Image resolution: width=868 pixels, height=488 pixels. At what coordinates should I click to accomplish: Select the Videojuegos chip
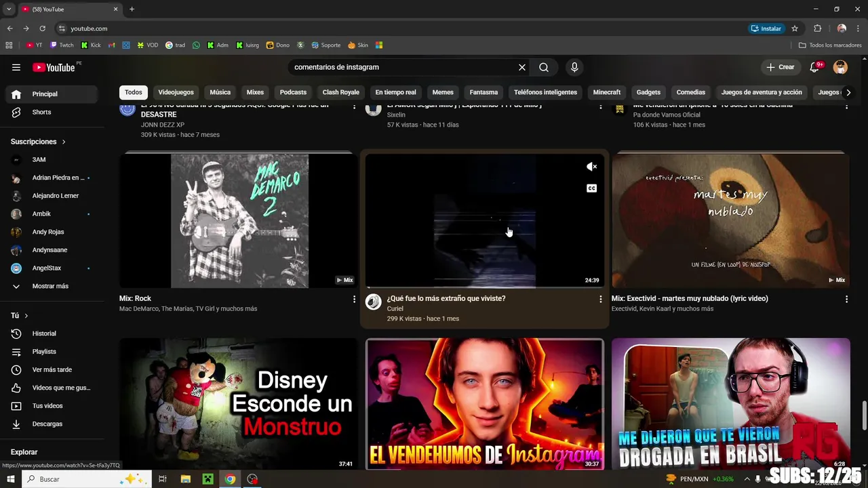click(176, 92)
